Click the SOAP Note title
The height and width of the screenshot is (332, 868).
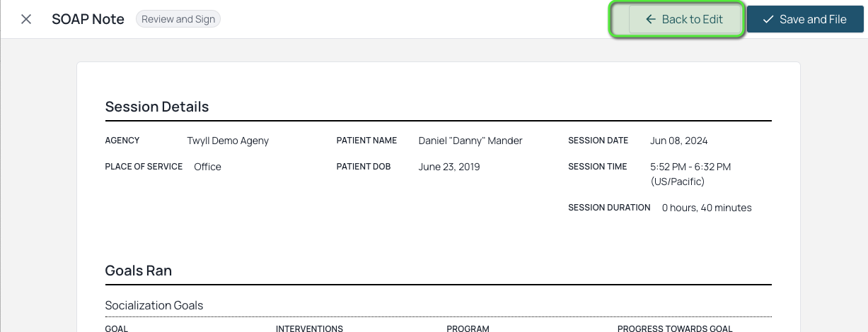click(x=88, y=19)
